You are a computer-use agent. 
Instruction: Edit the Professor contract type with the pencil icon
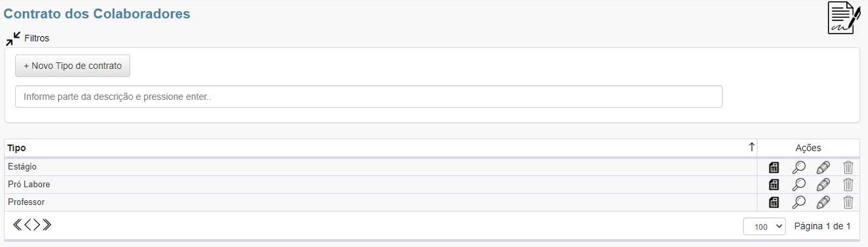823,202
